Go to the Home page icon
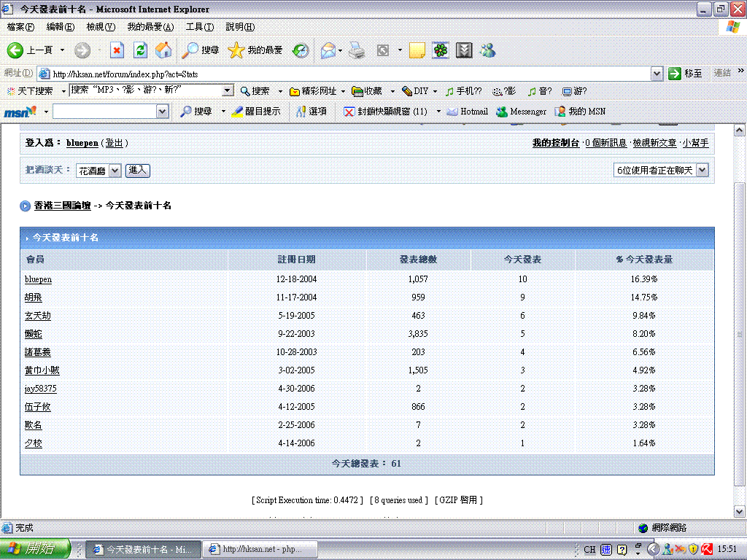Viewport: 747px width, 560px height. coord(163,50)
